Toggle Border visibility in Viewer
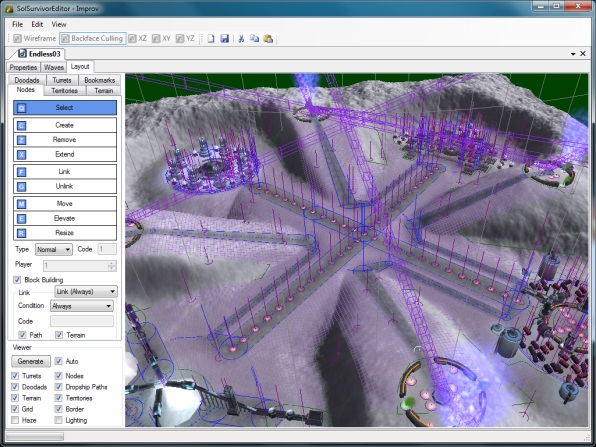 point(59,409)
